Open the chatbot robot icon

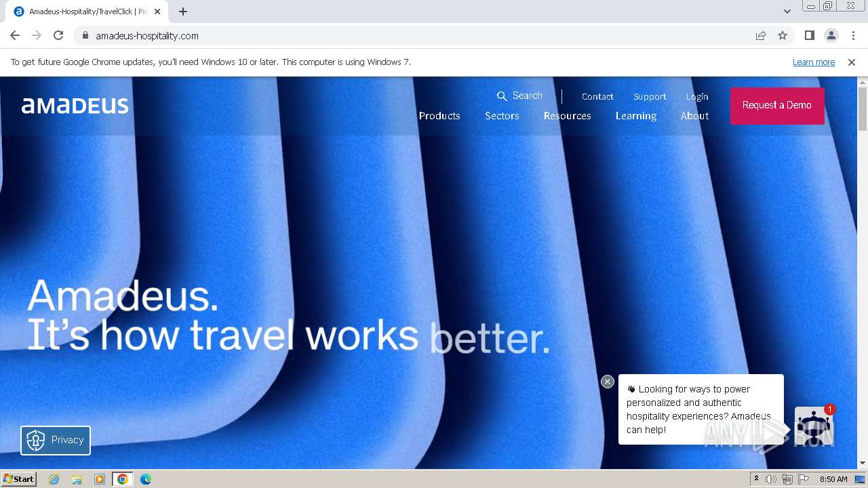[813, 426]
